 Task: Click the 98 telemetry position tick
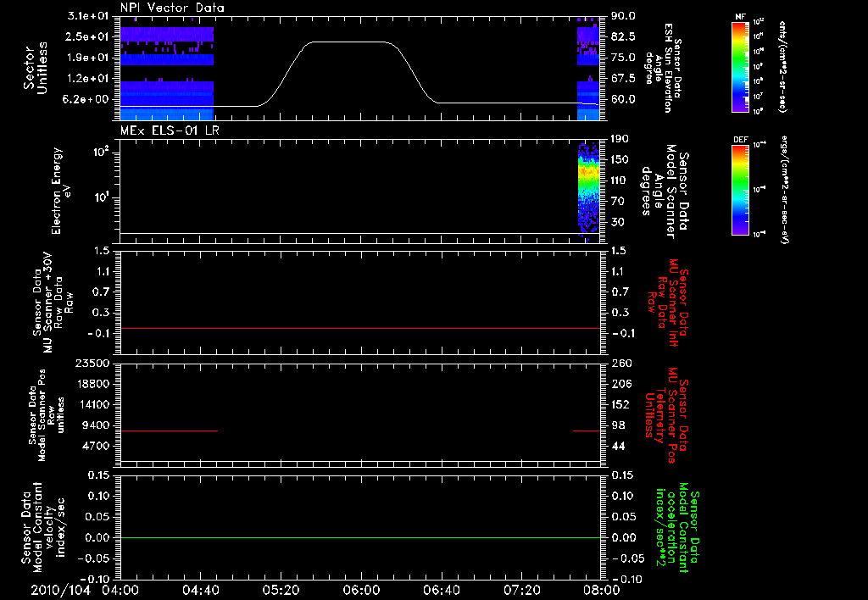tap(618, 425)
